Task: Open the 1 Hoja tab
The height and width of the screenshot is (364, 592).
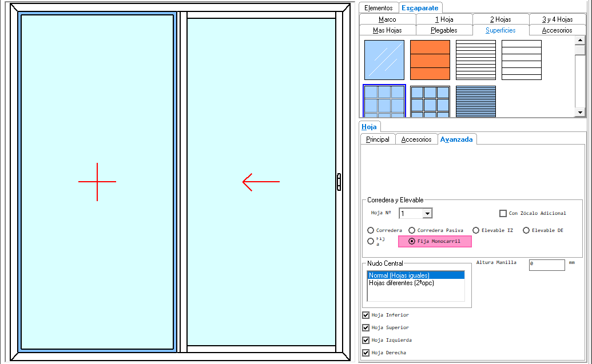Action: [444, 19]
